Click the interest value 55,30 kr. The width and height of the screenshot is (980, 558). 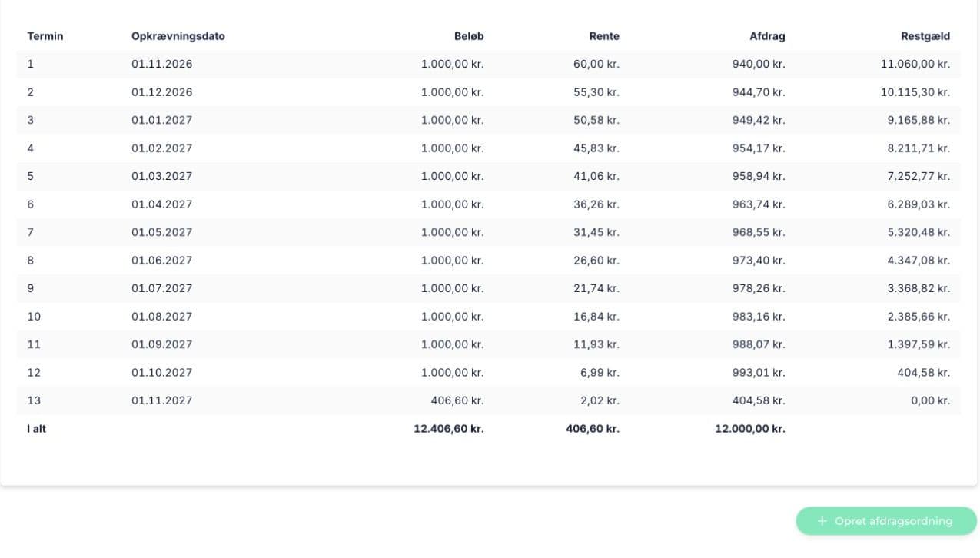[596, 92]
